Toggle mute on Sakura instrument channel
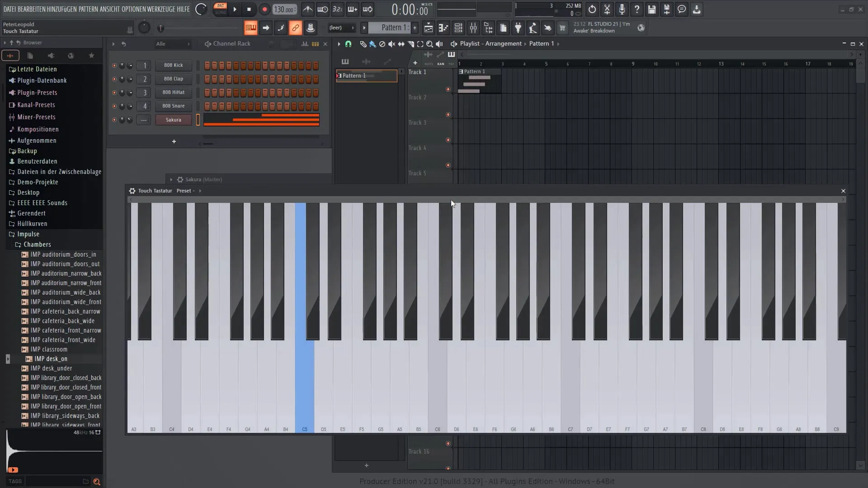The height and width of the screenshot is (488, 868). pyautogui.click(x=113, y=119)
